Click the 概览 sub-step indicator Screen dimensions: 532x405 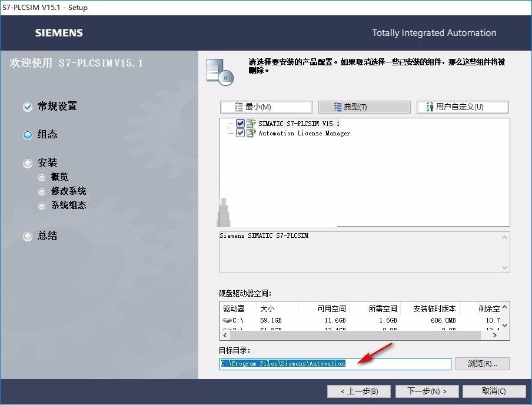42,178
